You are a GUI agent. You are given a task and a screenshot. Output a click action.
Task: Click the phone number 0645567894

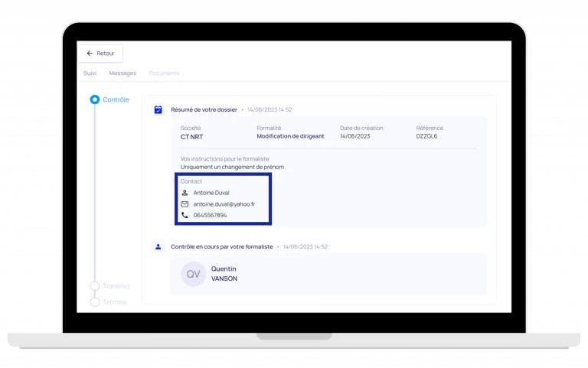tap(210, 216)
